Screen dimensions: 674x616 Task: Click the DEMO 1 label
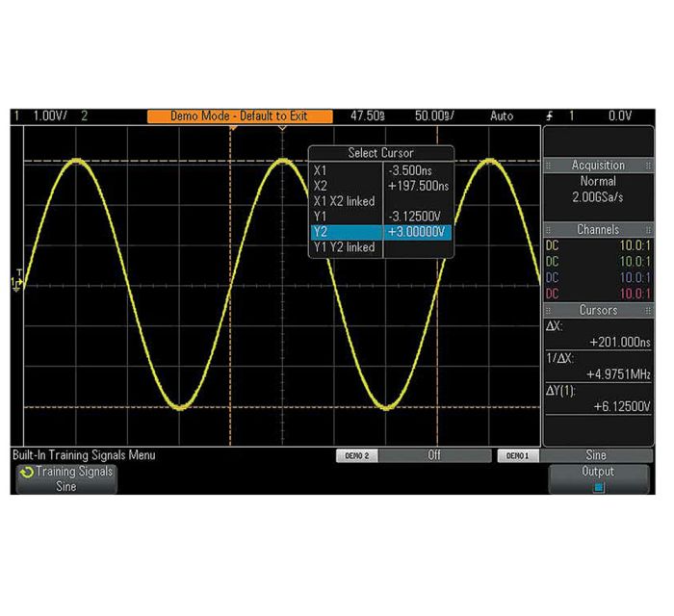click(518, 456)
